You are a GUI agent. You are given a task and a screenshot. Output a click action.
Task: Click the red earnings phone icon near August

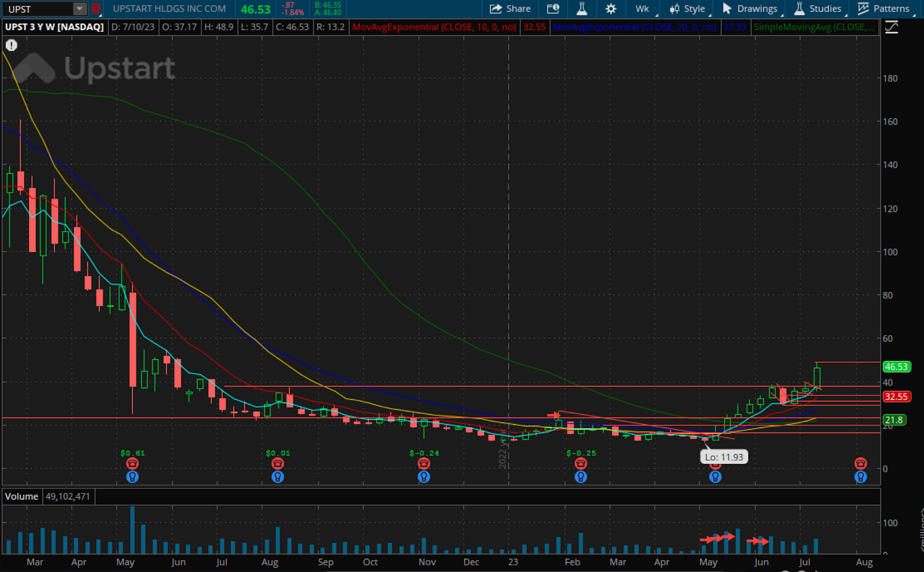point(861,463)
